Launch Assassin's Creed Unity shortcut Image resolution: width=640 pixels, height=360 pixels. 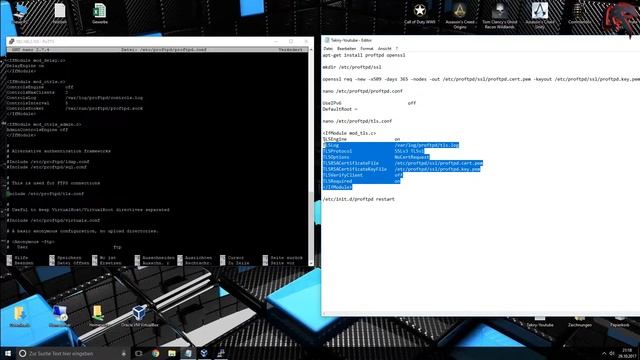(540, 16)
